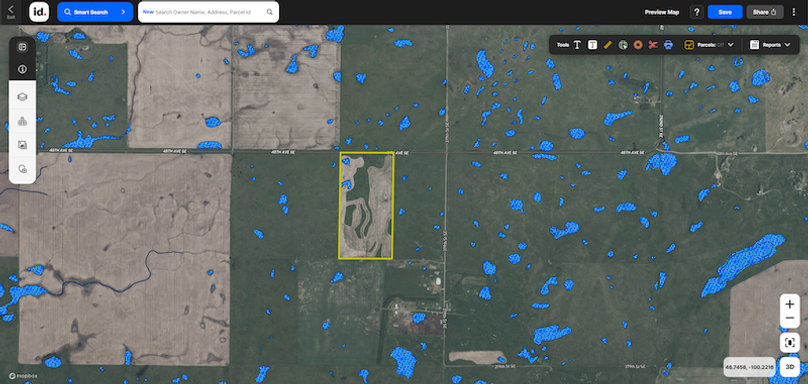Click Preview Map
Screen dimensions: 808x384
(662, 12)
